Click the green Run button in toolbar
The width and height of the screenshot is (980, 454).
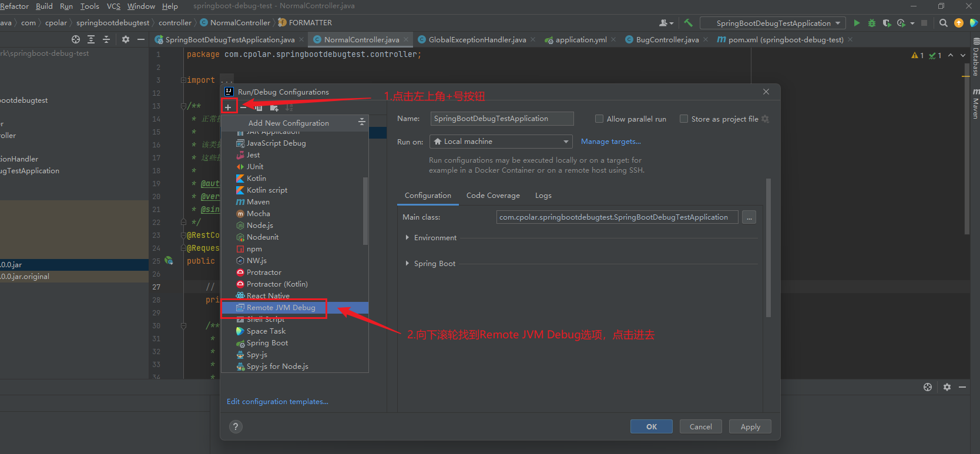coord(857,23)
